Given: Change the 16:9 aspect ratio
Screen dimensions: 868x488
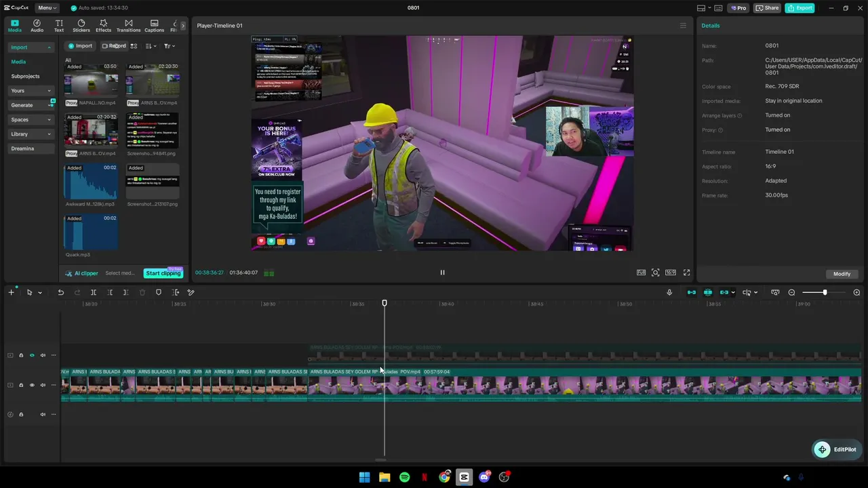Looking at the screenshot, I should [671, 272].
